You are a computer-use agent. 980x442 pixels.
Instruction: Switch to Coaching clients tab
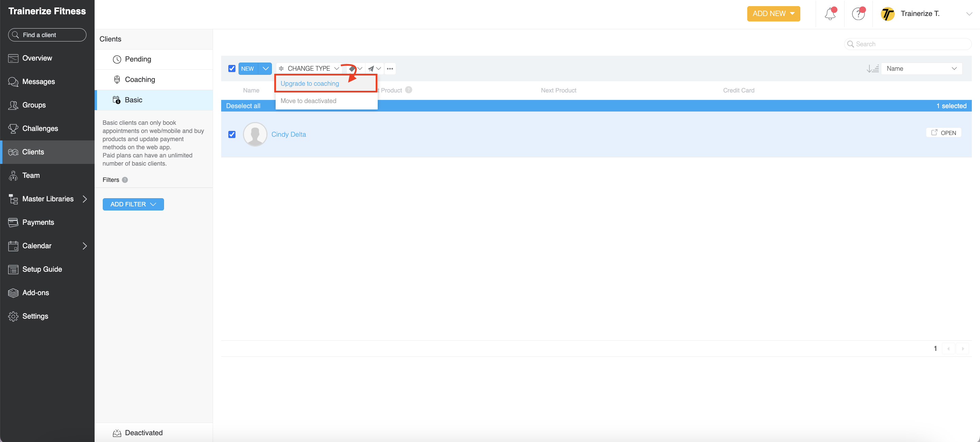(153, 80)
